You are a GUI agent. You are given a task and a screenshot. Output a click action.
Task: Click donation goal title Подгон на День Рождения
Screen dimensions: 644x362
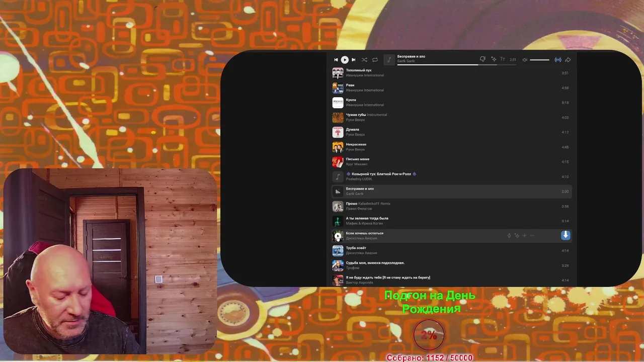pos(430,302)
